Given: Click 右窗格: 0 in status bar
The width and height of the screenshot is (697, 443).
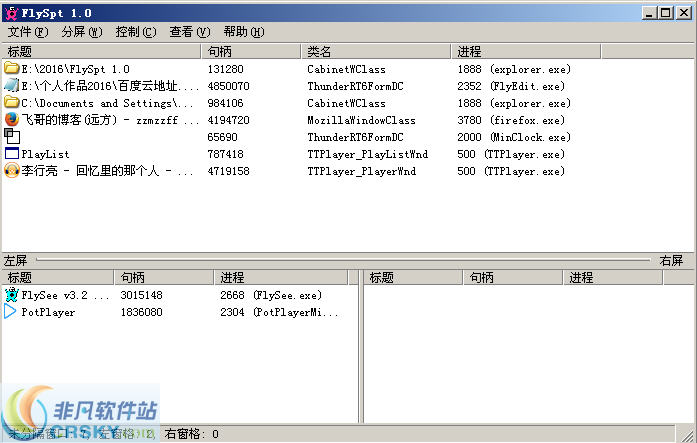Looking at the screenshot, I should 192,434.
